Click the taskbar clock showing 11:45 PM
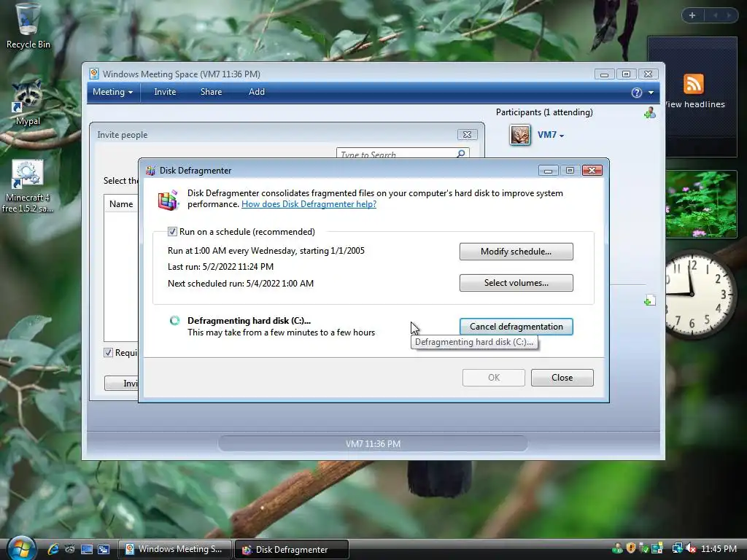This screenshot has height=560, width=747. (719, 549)
